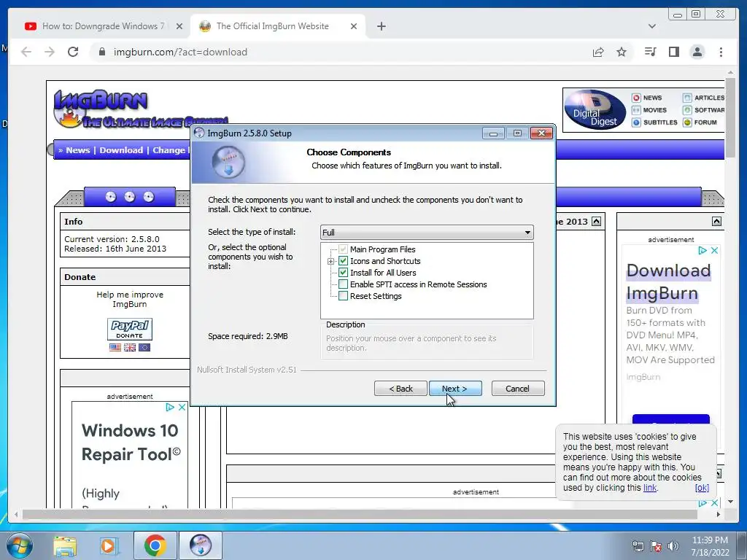
Task: Open a new browser tab
Action: point(381,26)
